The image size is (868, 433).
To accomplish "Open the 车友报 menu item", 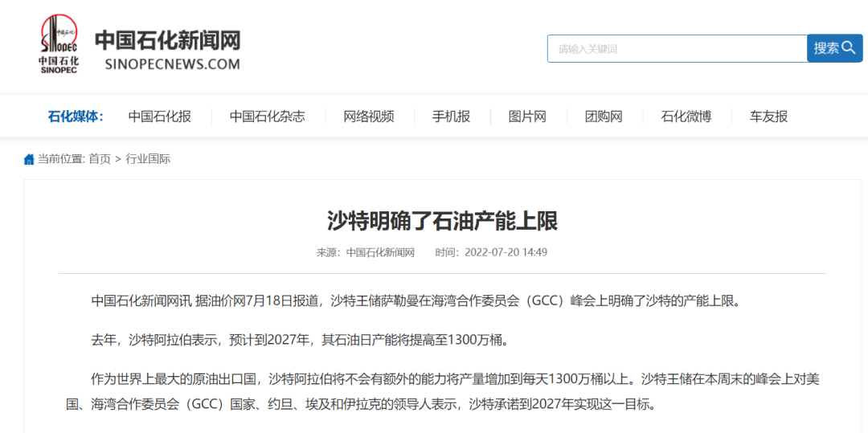I will click(769, 116).
